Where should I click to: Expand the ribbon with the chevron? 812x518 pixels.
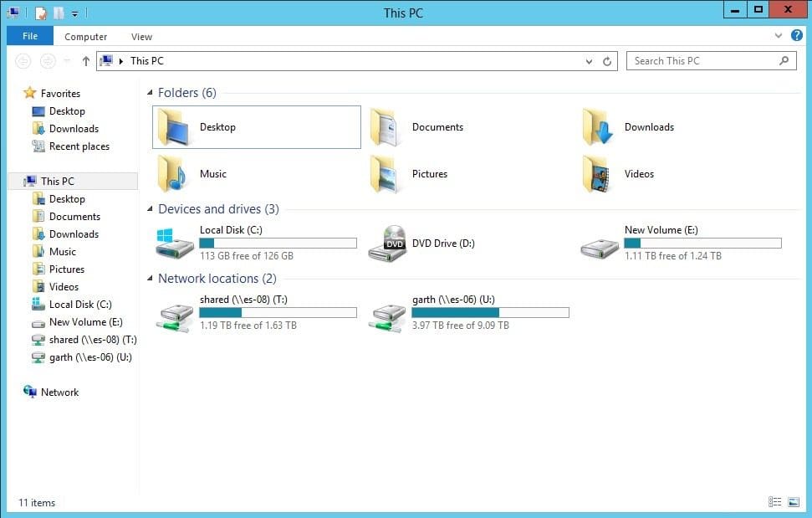pos(778,35)
